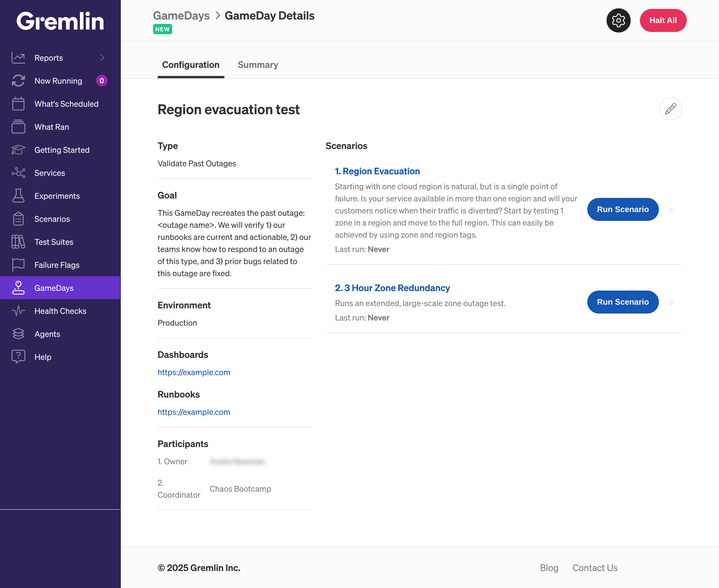Click the Services network icon
This screenshot has width=719, height=588.
pos(18,173)
